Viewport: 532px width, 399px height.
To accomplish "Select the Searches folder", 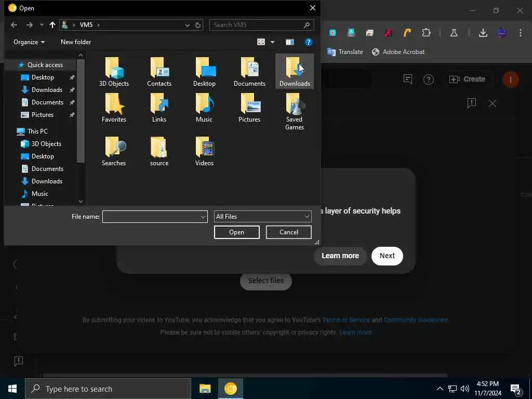I will [x=114, y=151].
